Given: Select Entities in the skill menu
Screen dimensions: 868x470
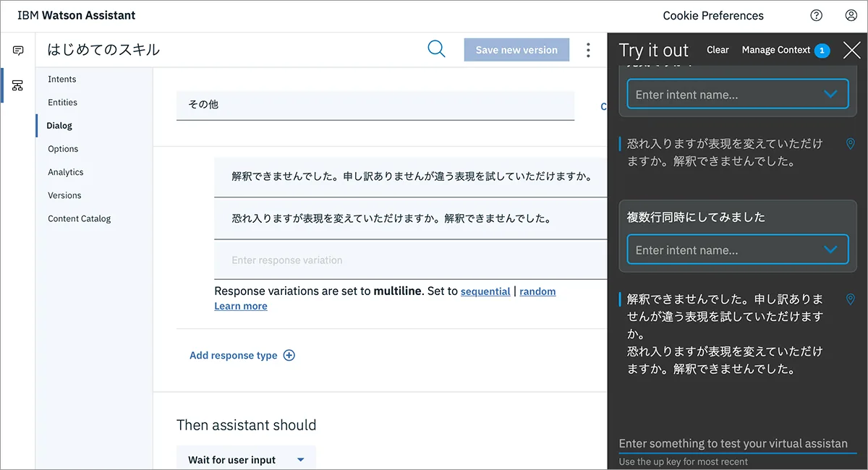Looking at the screenshot, I should tap(63, 102).
